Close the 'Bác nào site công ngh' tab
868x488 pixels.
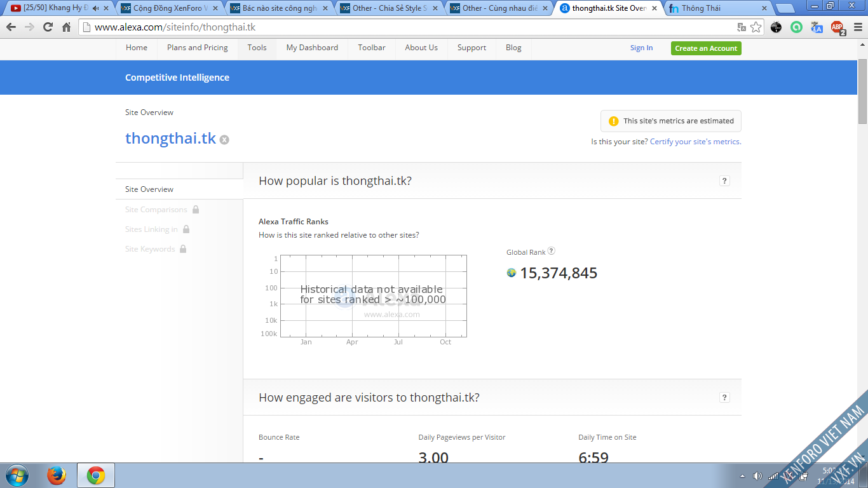[325, 8]
